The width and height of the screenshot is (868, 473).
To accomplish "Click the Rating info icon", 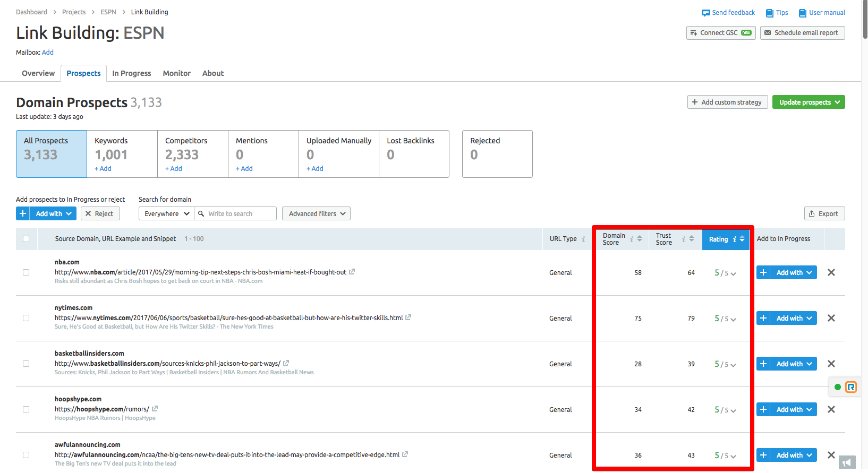I will 735,239.
